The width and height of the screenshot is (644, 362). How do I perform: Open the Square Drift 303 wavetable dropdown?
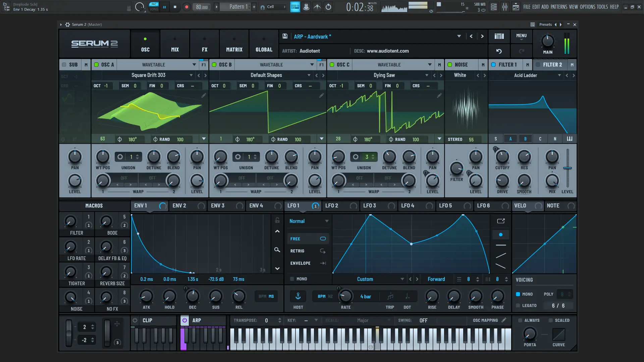click(x=191, y=75)
